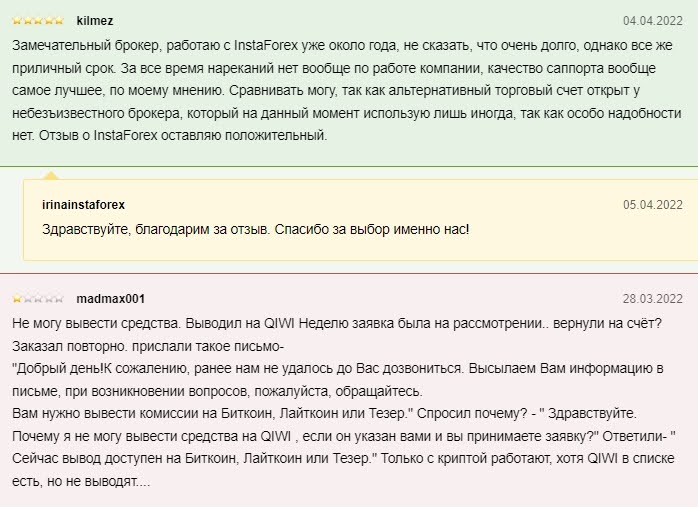The height and width of the screenshot is (507, 698).
Task: Open the irinainstaforex profile name
Action: pos(83,205)
